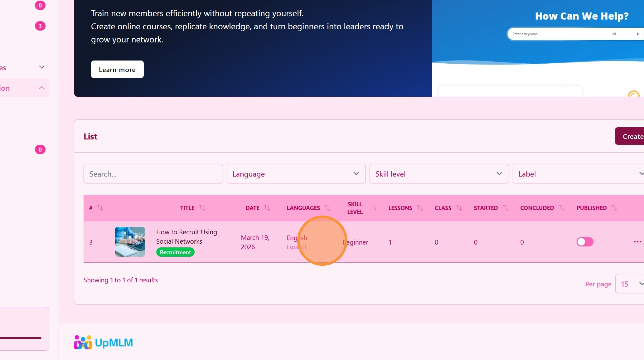This screenshot has width=644, height=360.
Task: Click into the Search field
Action: tap(153, 174)
